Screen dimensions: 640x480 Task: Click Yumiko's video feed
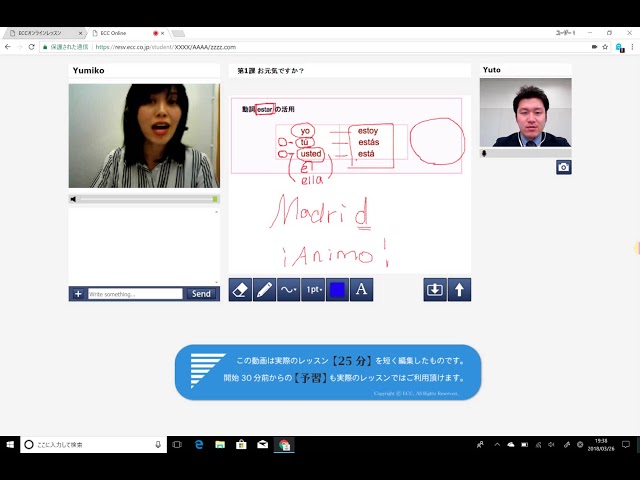pyautogui.click(x=144, y=136)
